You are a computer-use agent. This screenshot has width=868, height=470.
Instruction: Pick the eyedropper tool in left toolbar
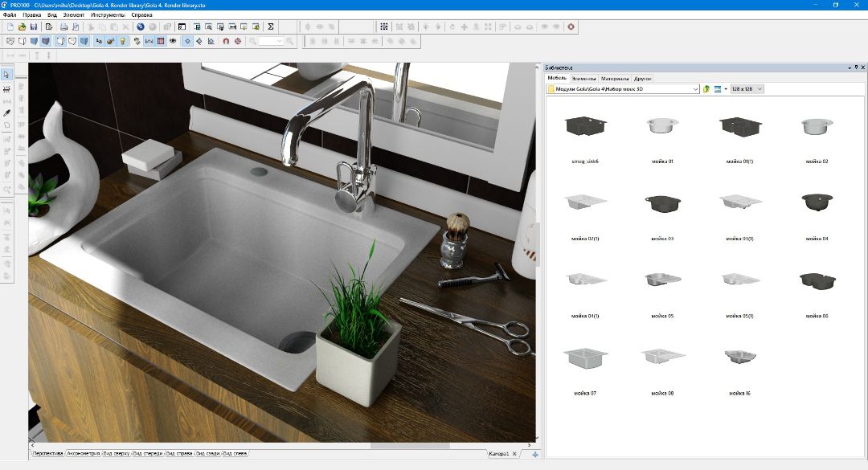7,112
